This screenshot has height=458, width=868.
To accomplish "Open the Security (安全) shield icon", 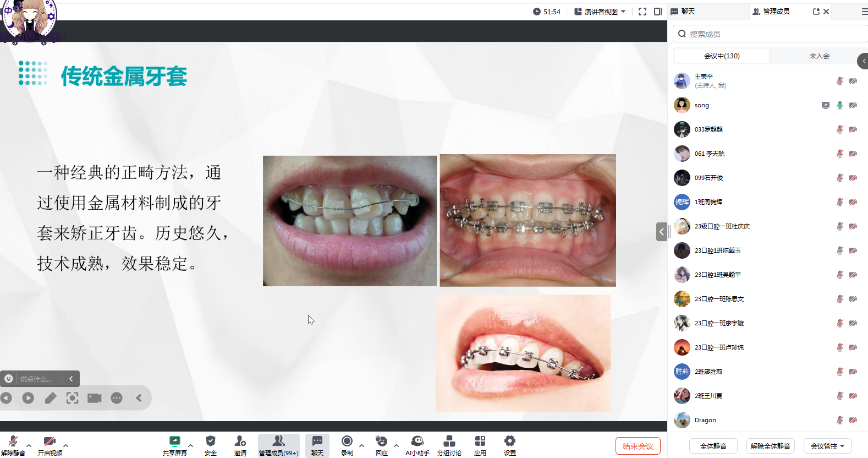I will (210, 441).
